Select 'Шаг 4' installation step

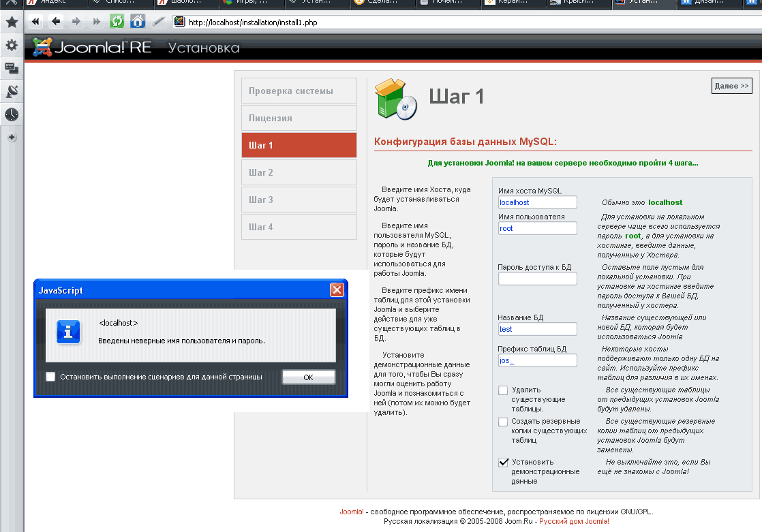(299, 227)
